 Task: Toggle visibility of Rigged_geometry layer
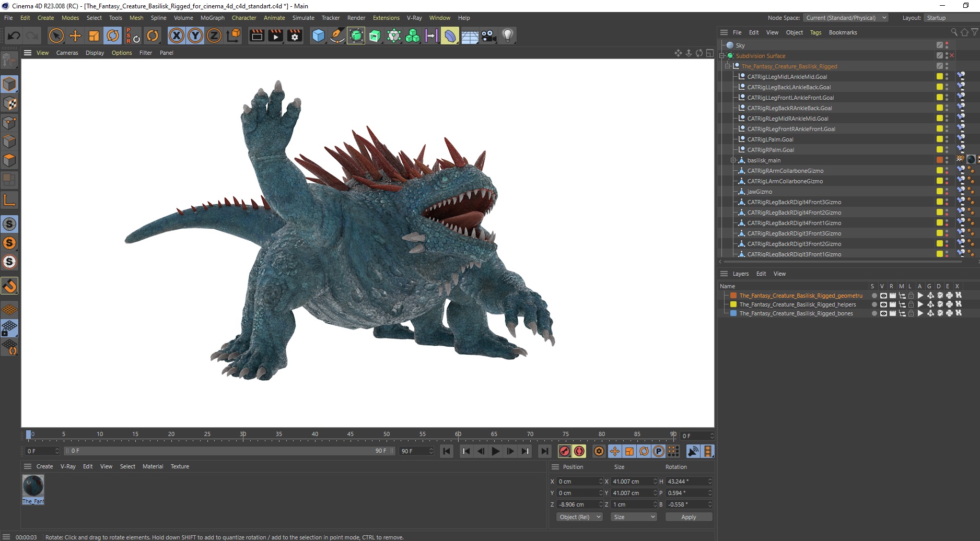[883, 296]
